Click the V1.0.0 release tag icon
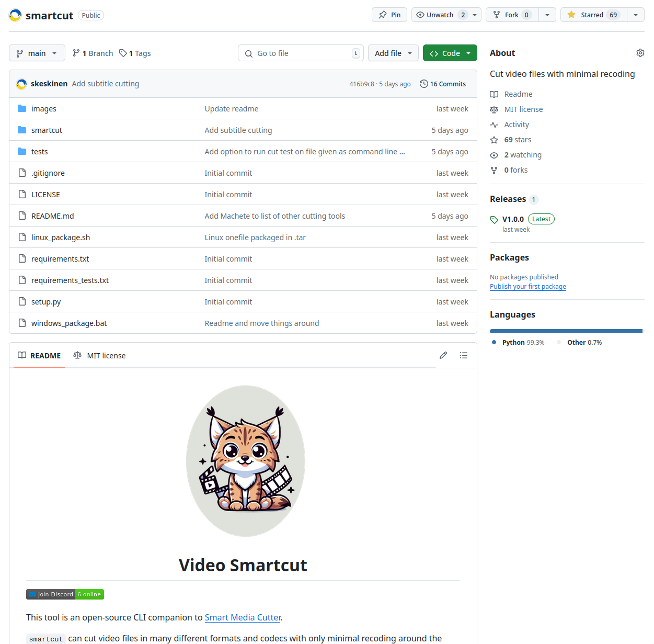Viewport: 654px width, 644px height. [x=494, y=220]
